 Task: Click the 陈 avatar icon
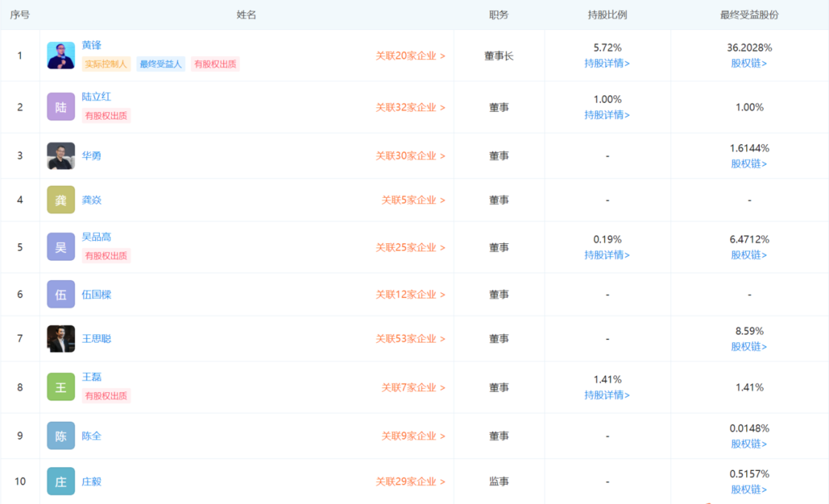[61, 436]
